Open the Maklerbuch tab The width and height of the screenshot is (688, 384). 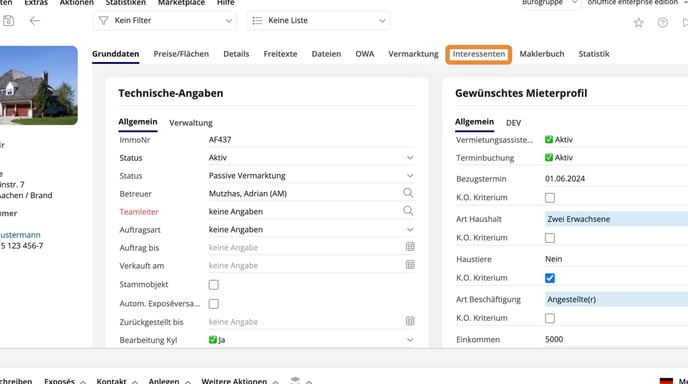coord(542,54)
